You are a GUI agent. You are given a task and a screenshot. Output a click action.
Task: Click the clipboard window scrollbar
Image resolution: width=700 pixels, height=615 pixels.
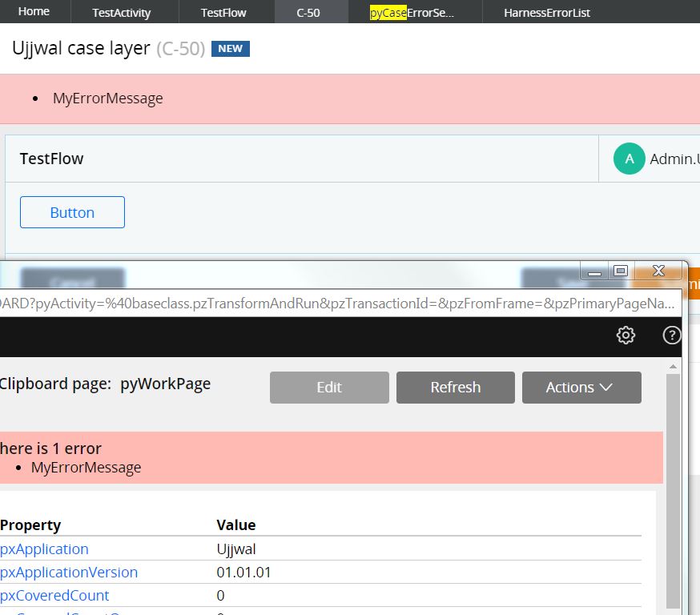pyautogui.click(x=674, y=480)
